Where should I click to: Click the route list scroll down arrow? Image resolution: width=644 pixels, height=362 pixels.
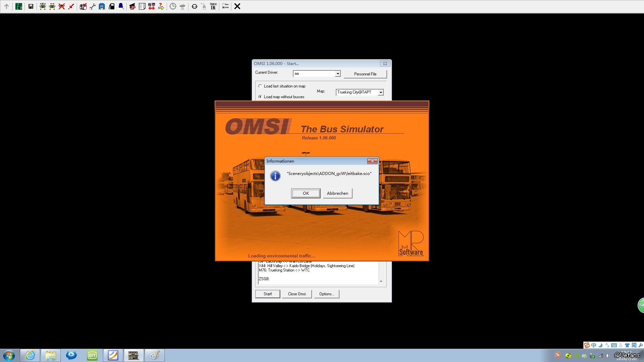[x=381, y=282]
